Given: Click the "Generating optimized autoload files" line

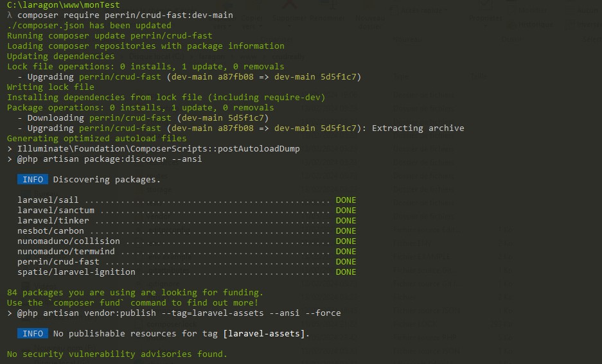Looking at the screenshot, I should [x=96, y=139].
